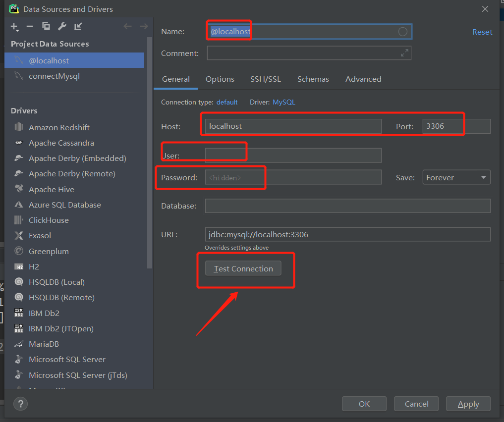Click the Reset link
Image resolution: width=504 pixels, height=422 pixels.
[482, 32]
